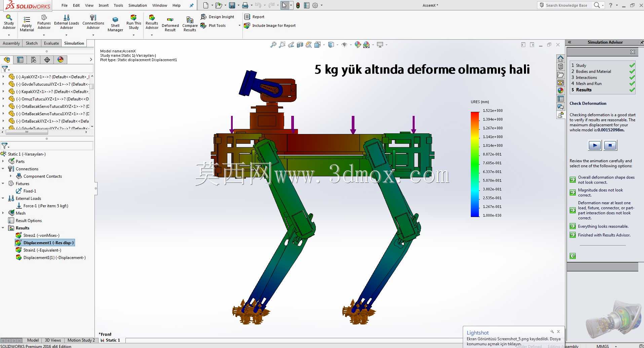Open the Results Advisor
This screenshot has width=644, height=348.
(x=152, y=22)
